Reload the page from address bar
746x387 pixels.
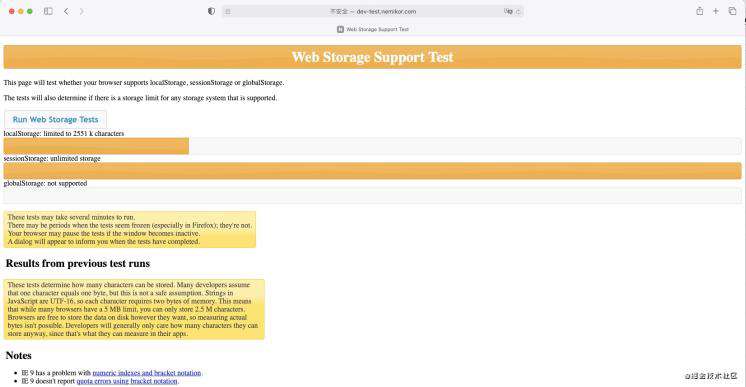coord(518,11)
